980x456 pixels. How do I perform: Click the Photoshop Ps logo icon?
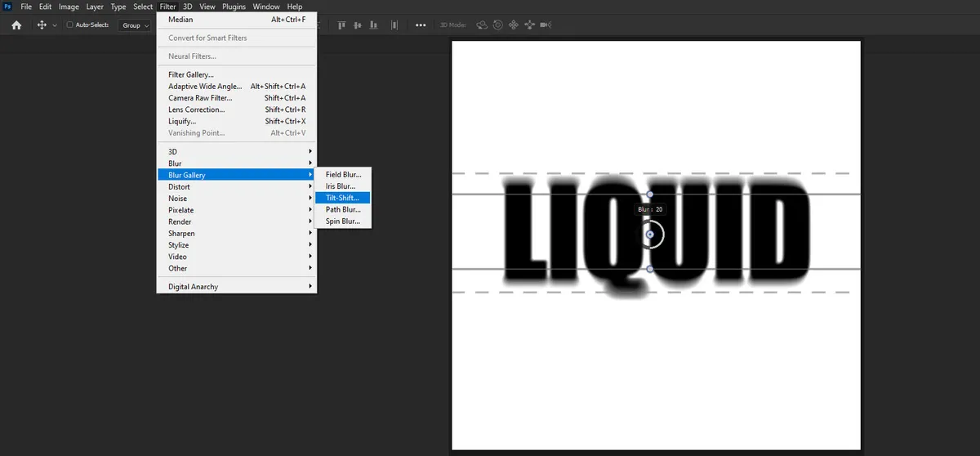[x=7, y=7]
